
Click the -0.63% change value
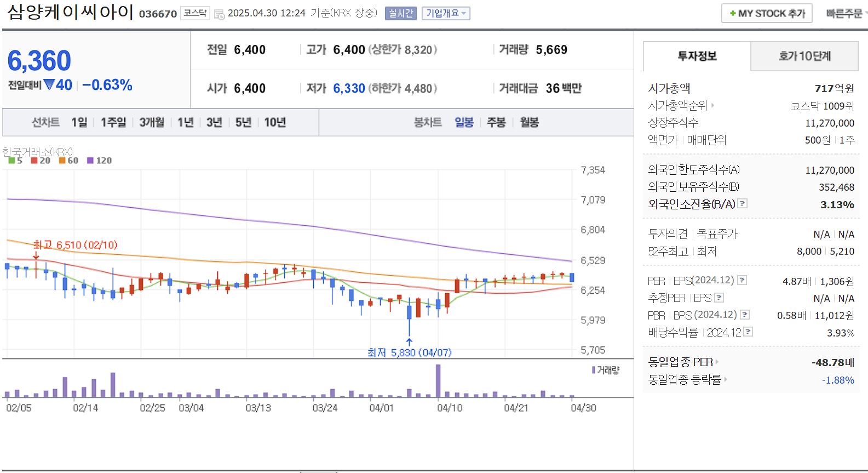coord(107,85)
